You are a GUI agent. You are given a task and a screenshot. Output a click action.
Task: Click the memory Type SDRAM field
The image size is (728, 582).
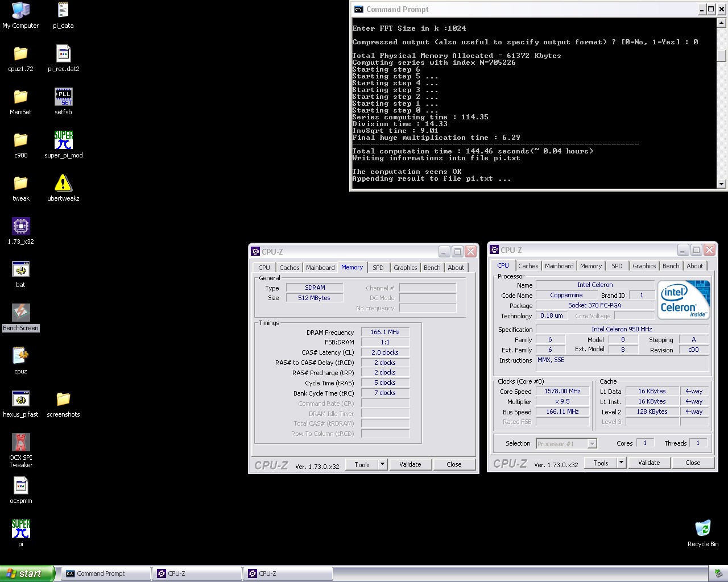[315, 288]
